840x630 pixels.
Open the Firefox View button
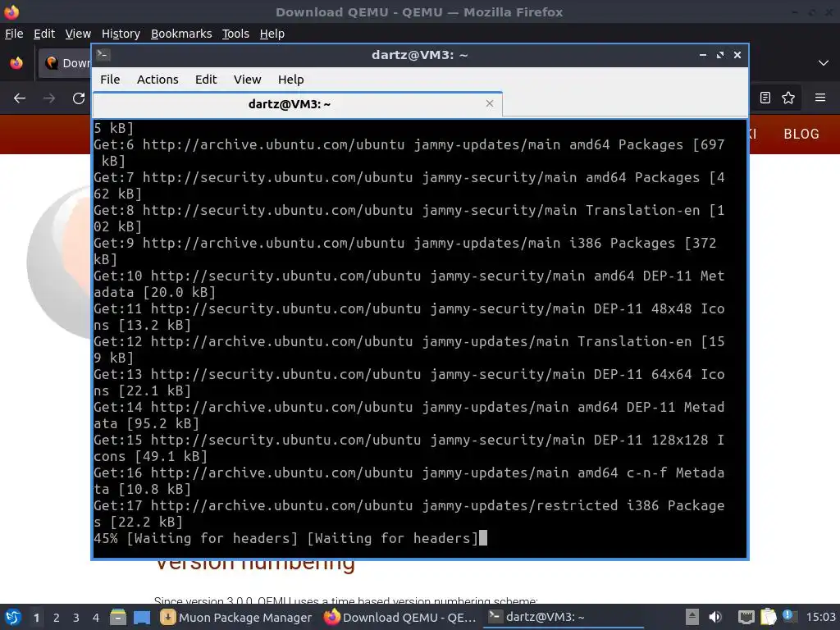coord(16,63)
